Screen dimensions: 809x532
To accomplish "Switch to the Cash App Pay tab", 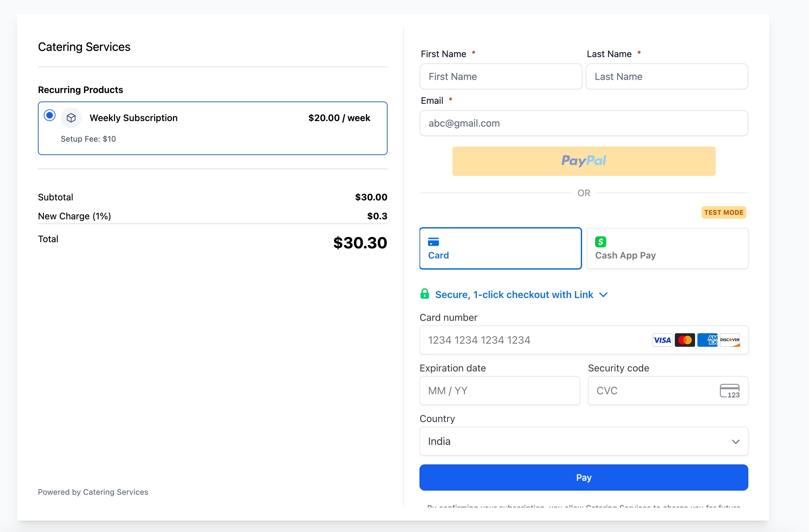I will pyautogui.click(x=667, y=248).
